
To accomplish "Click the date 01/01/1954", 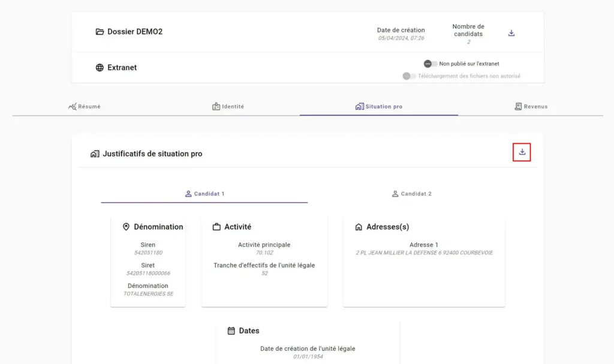I will (x=308, y=357).
